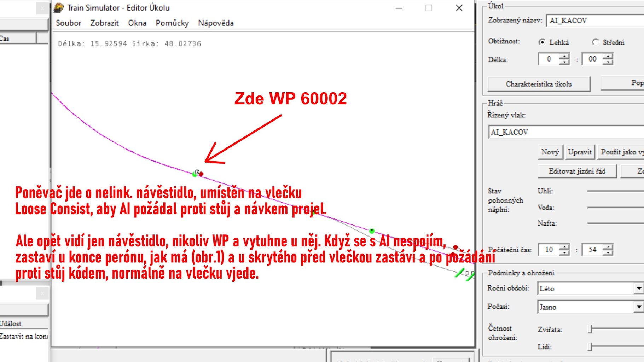Click the Train Simulator app icon in title bar
The image size is (644, 362).
coord(59,8)
